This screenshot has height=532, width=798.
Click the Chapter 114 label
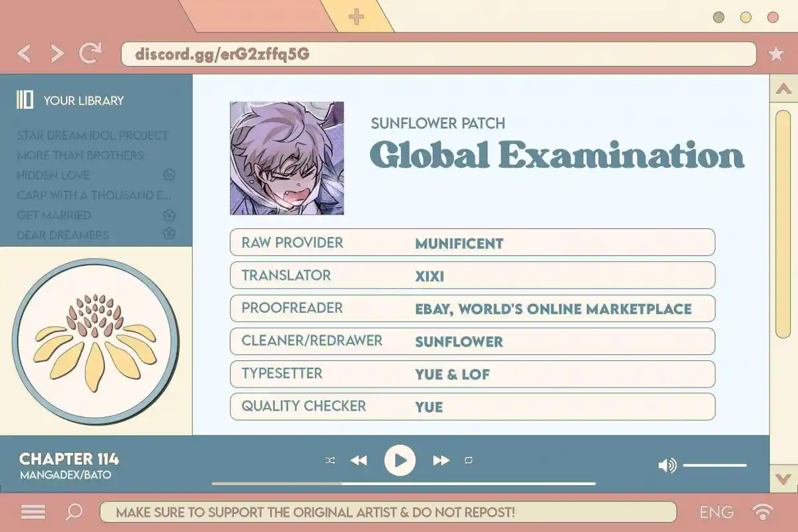coord(69,459)
